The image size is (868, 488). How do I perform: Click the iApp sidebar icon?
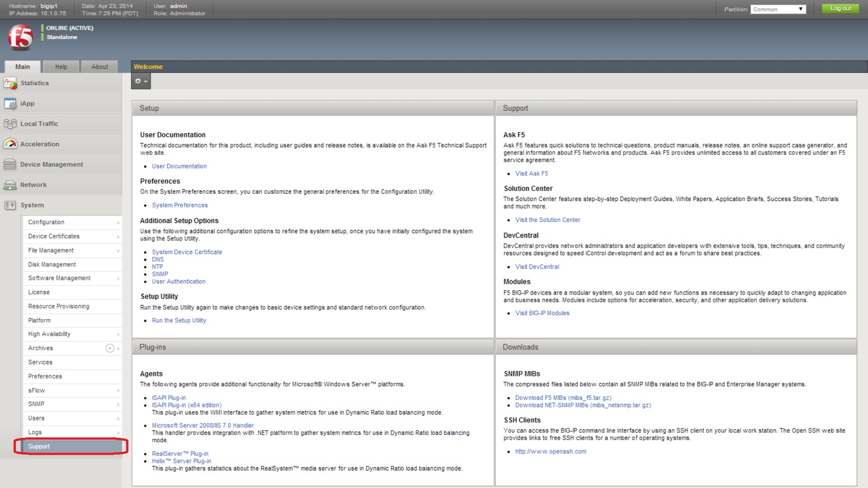coord(10,103)
